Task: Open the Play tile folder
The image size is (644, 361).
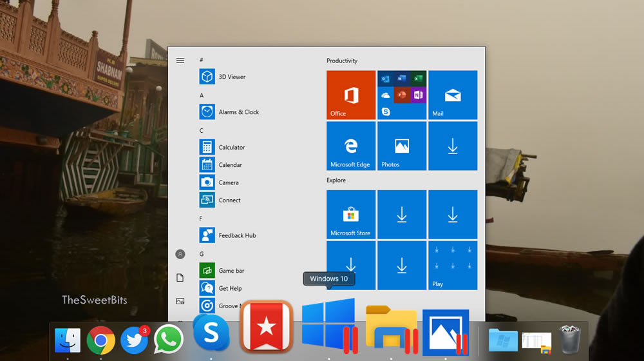Action: coord(453,265)
